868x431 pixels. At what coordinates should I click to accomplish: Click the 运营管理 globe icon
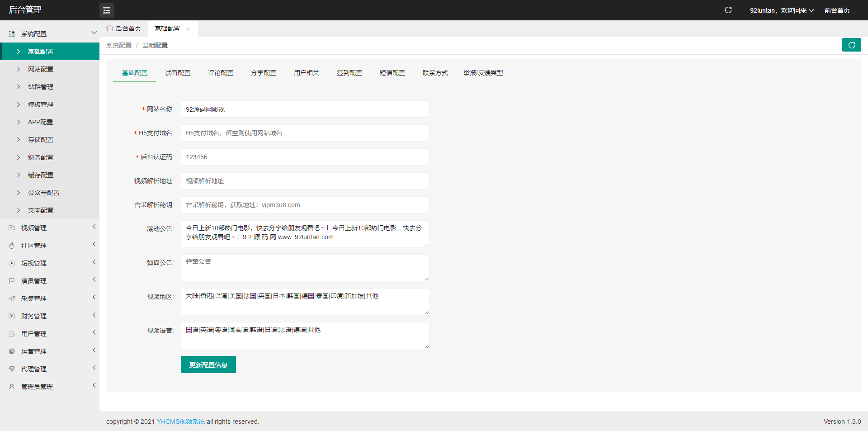pyautogui.click(x=12, y=351)
